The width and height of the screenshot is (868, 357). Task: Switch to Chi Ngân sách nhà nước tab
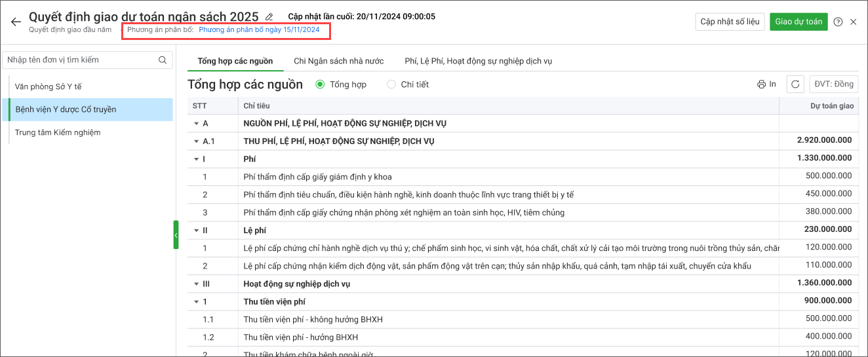click(338, 61)
